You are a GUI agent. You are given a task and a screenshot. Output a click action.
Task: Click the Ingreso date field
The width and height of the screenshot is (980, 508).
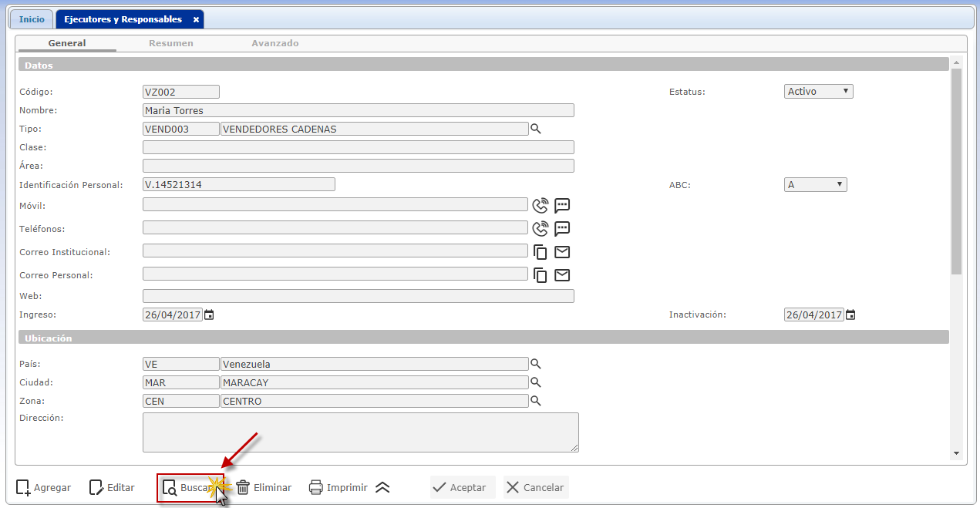[x=173, y=315]
